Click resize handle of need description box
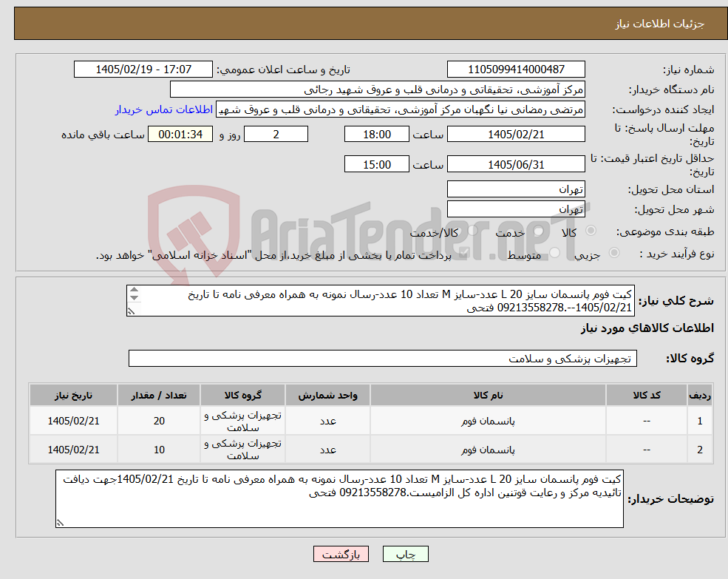This screenshot has width=728, height=579. click(131, 311)
